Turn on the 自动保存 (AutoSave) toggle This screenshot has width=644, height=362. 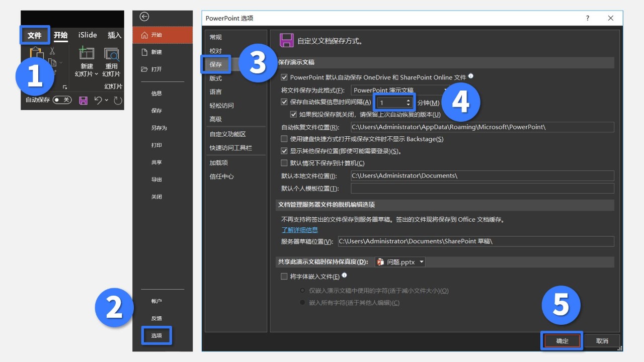[61, 100]
